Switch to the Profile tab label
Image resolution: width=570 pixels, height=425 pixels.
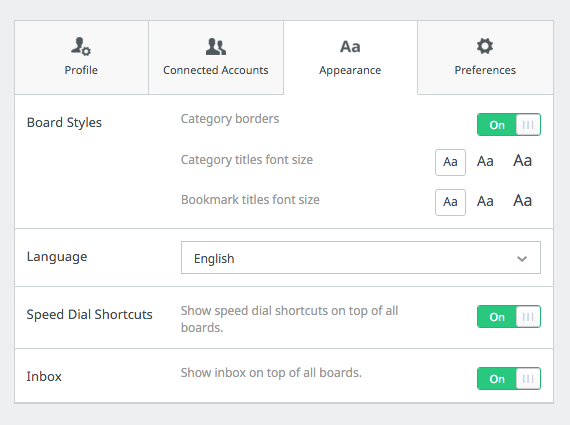(81, 70)
